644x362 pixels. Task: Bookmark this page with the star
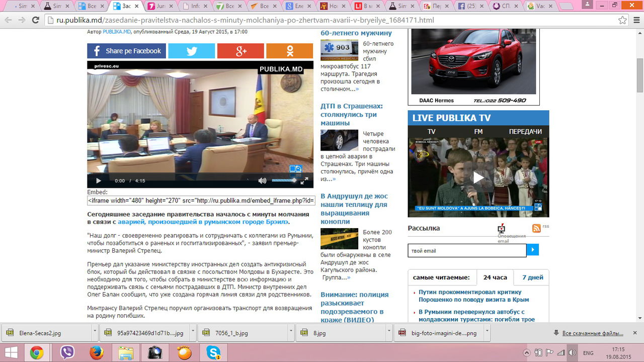click(622, 20)
